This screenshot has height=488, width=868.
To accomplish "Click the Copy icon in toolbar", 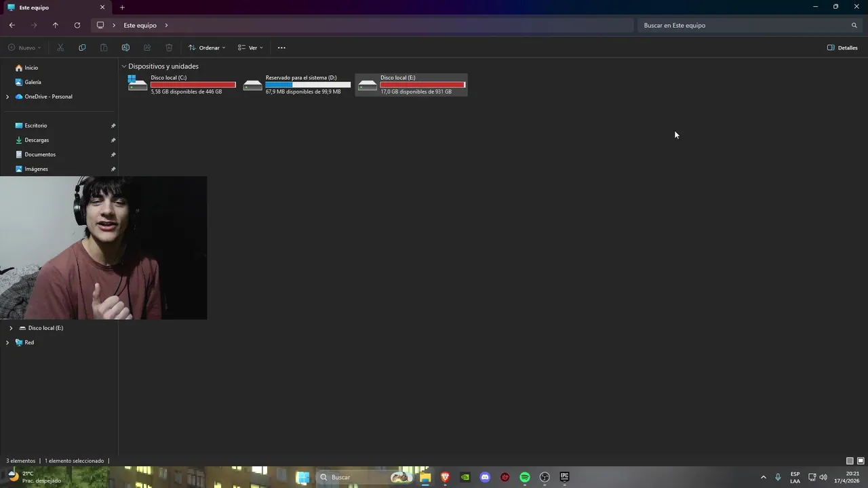I will pos(82,47).
